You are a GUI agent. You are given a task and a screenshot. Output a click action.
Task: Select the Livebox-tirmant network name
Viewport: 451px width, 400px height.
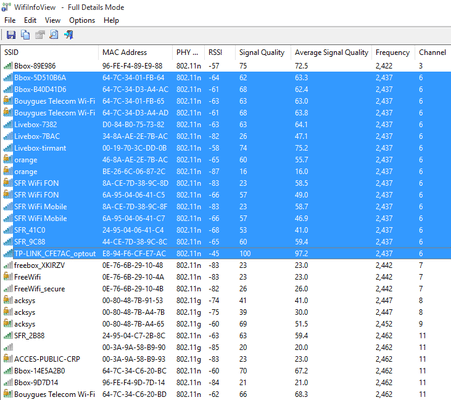pos(40,148)
